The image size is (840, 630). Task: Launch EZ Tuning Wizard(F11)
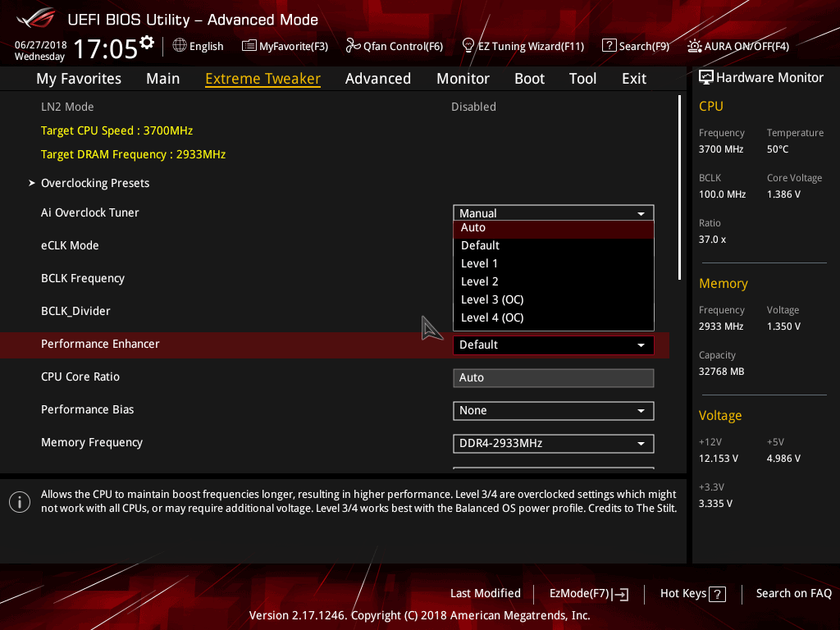pyautogui.click(x=523, y=46)
